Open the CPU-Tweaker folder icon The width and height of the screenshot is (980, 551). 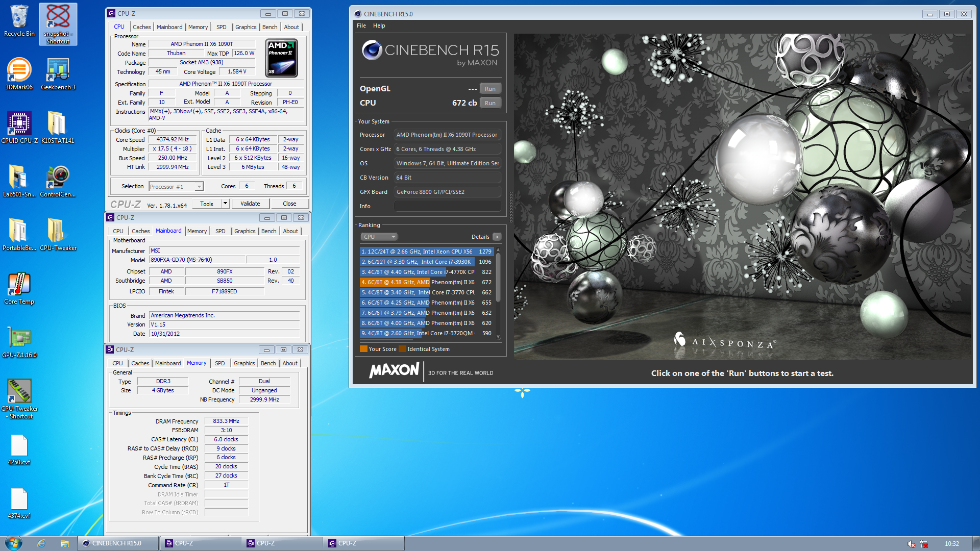pos(58,235)
